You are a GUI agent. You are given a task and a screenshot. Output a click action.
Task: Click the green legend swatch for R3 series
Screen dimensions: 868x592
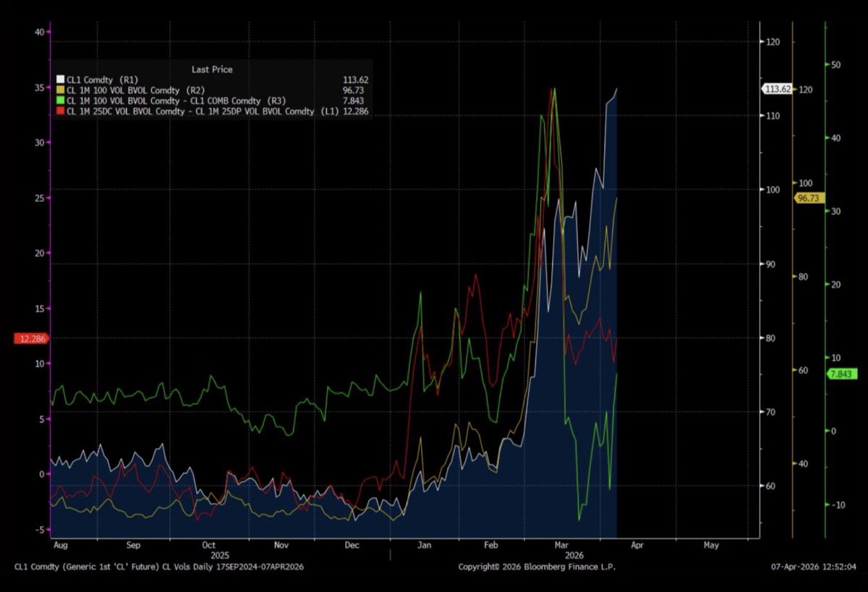click(60, 101)
